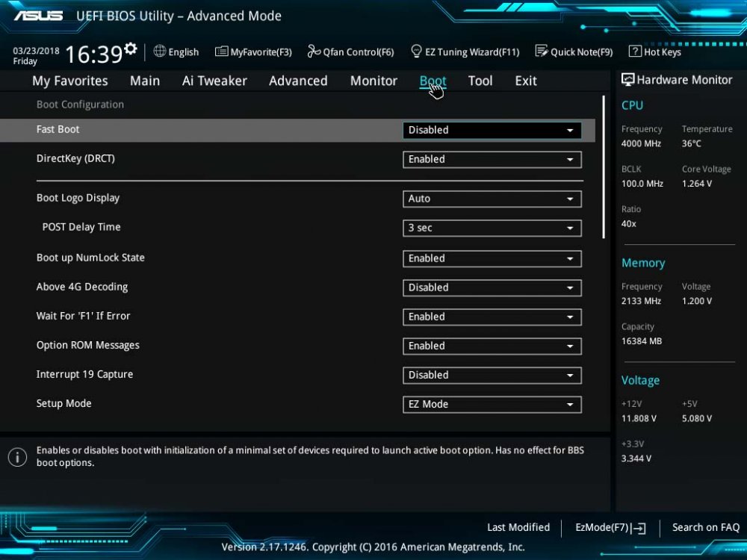Viewport: 747px width, 560px height.
Task: Click the Boot Configuration heading
Action: click(x=80, y=105)
